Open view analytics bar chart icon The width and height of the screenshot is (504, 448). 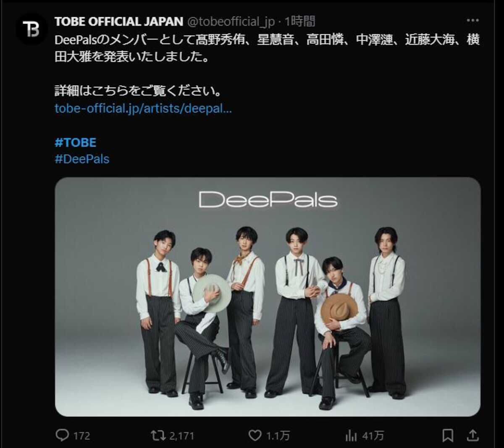(351, 436)
